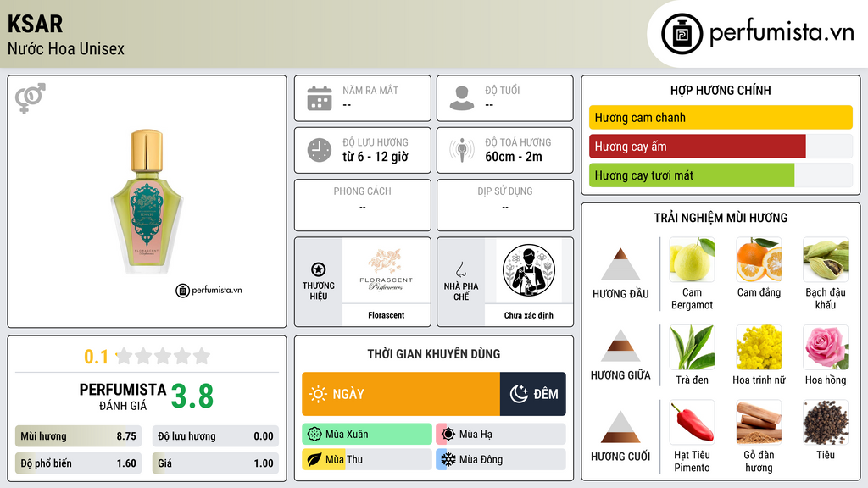Click the '60cm - 2m' projection value
Image resolution: width=868 pixels, height=488 pixels.
514,157
